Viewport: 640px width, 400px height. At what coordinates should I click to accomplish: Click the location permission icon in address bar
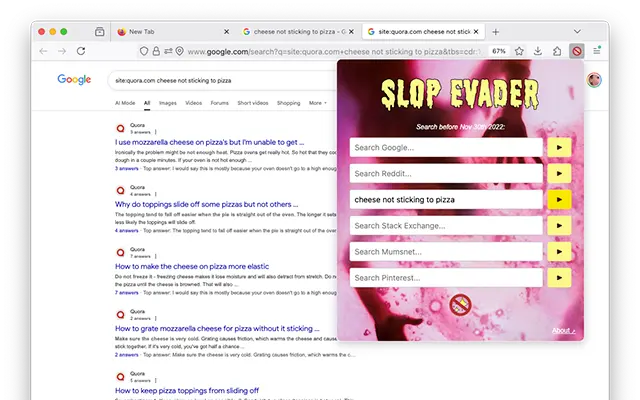pos(179,51)
